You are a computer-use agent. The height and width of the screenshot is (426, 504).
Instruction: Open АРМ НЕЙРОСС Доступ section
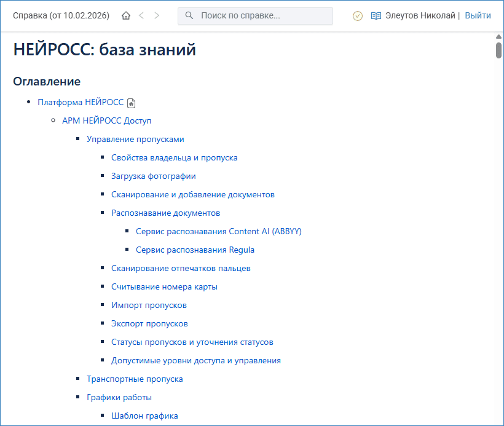tap(106, 121)
